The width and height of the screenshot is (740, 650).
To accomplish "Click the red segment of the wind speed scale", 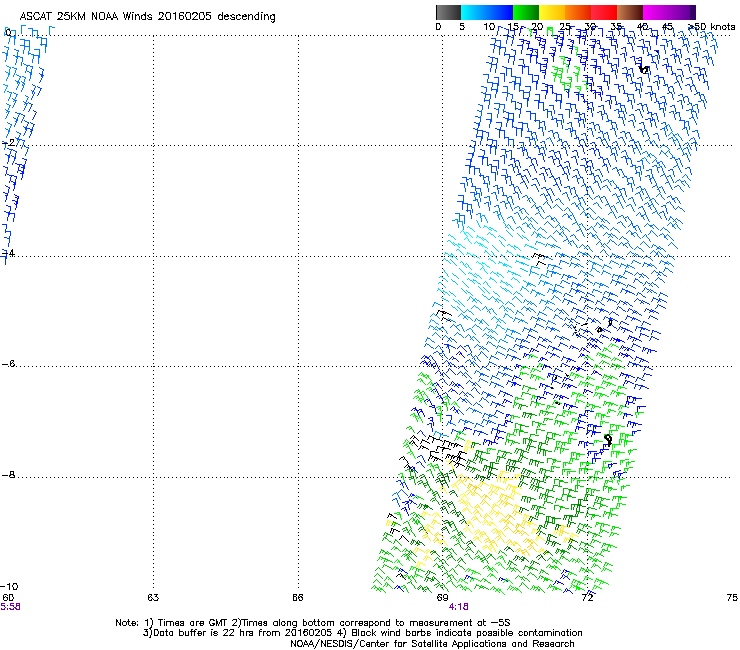I will (604, 12).
